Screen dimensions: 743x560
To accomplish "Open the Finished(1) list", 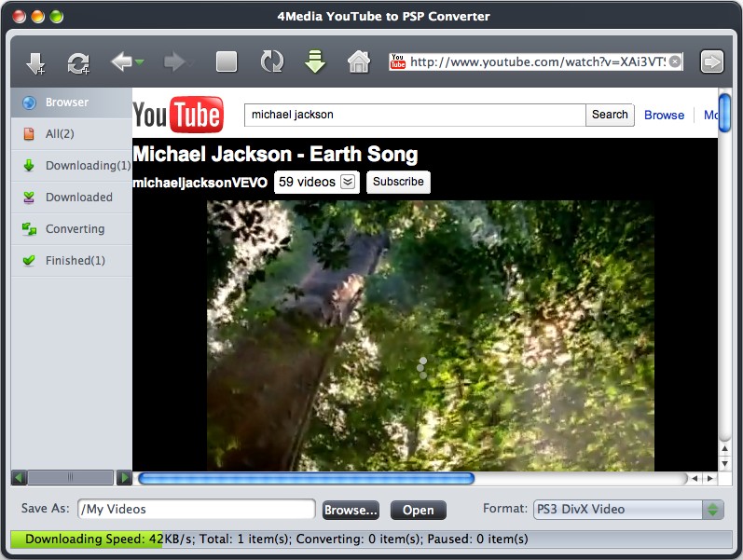I will point(71,261).
